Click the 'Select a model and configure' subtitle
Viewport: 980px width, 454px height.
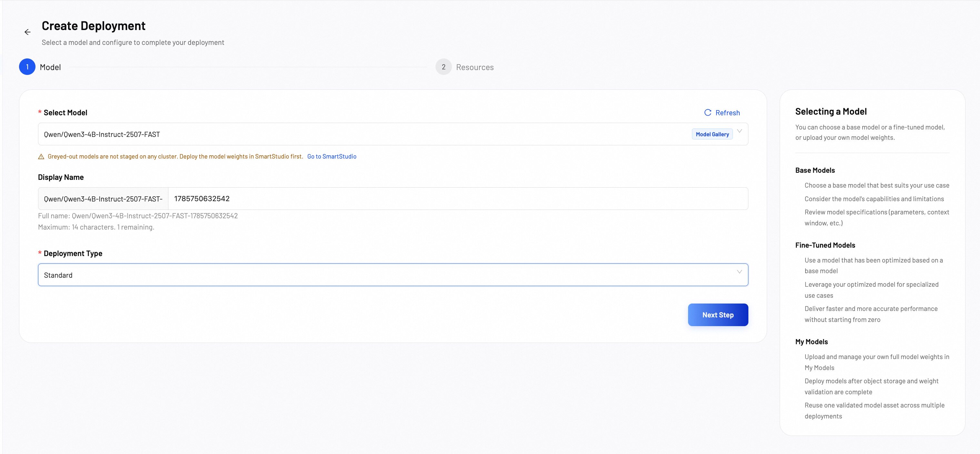pos(133,42)
